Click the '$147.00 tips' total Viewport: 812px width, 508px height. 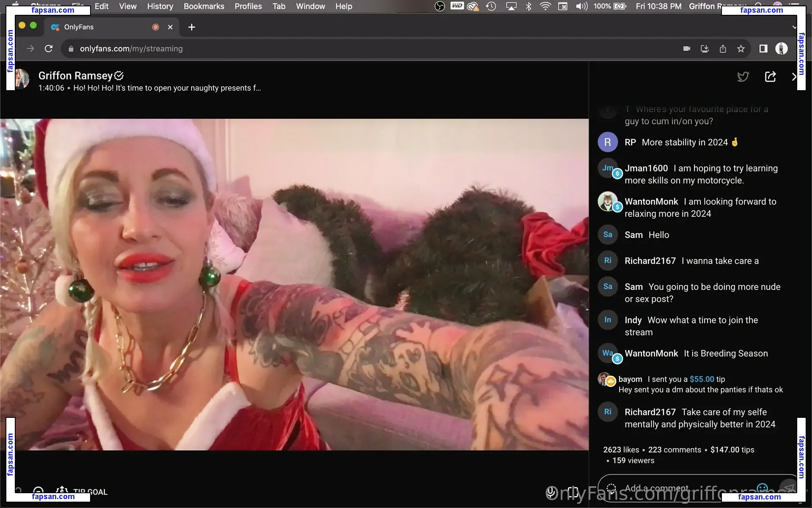[732, 450]
